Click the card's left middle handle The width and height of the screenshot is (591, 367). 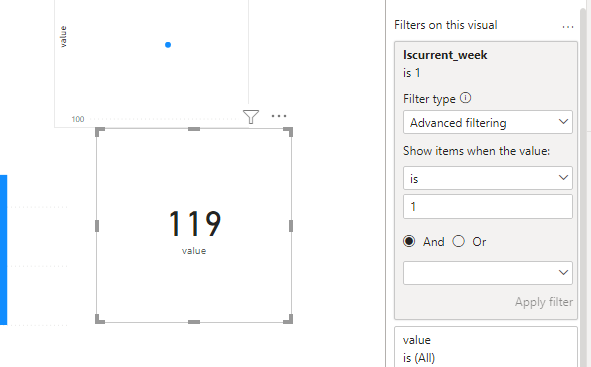tap(97, 226)
